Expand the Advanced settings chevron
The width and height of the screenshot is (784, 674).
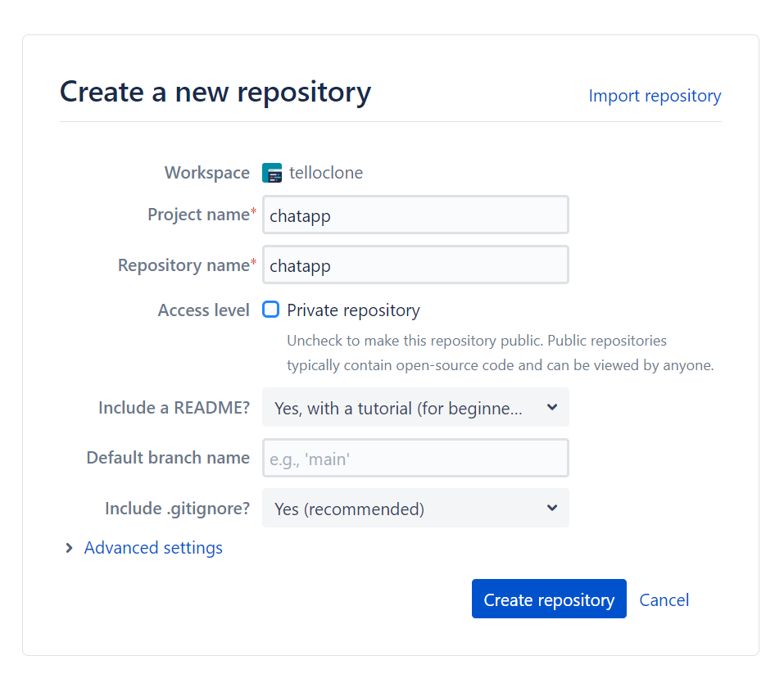69,548
